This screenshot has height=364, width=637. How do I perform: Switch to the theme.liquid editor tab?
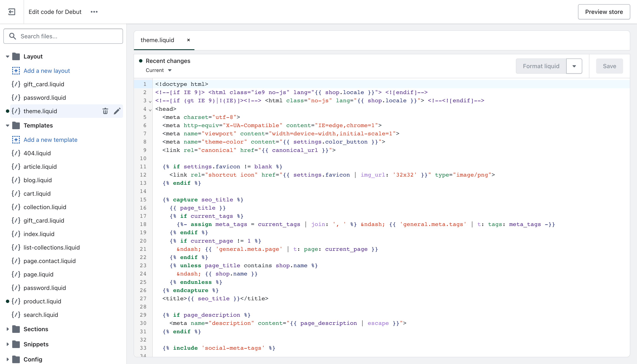[157, 40]
